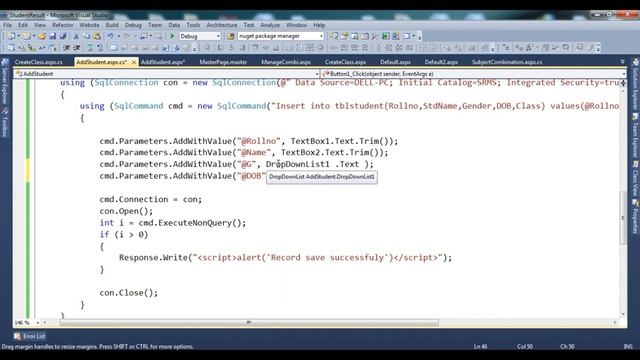Screen dimensions: 640x360
Task: Open the Debug solution configuration dropdown
Action: pyautogui.click(x=200, y=36)
